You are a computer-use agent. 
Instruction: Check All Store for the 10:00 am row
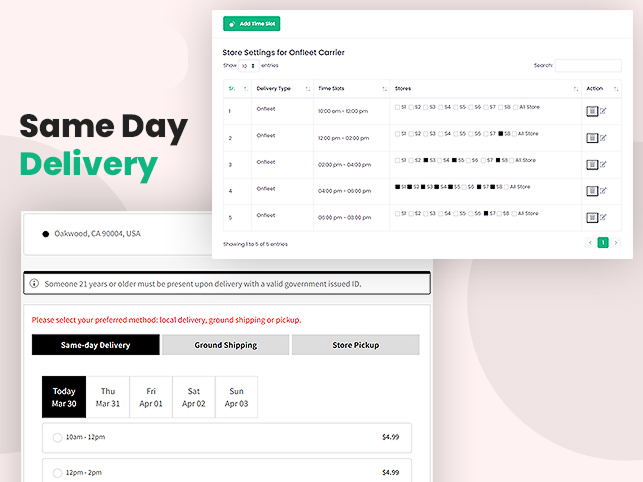click(515, 107)
